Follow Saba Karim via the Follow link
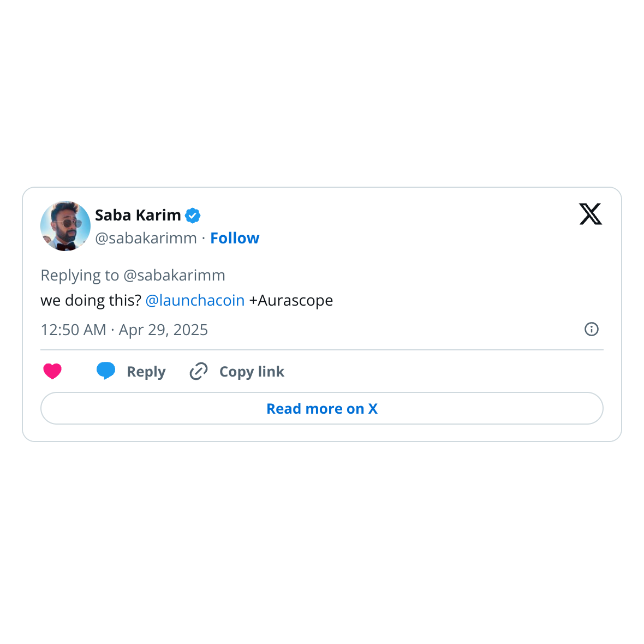The height and width of the screenshot is (644, 644). (x=235, y=238)
